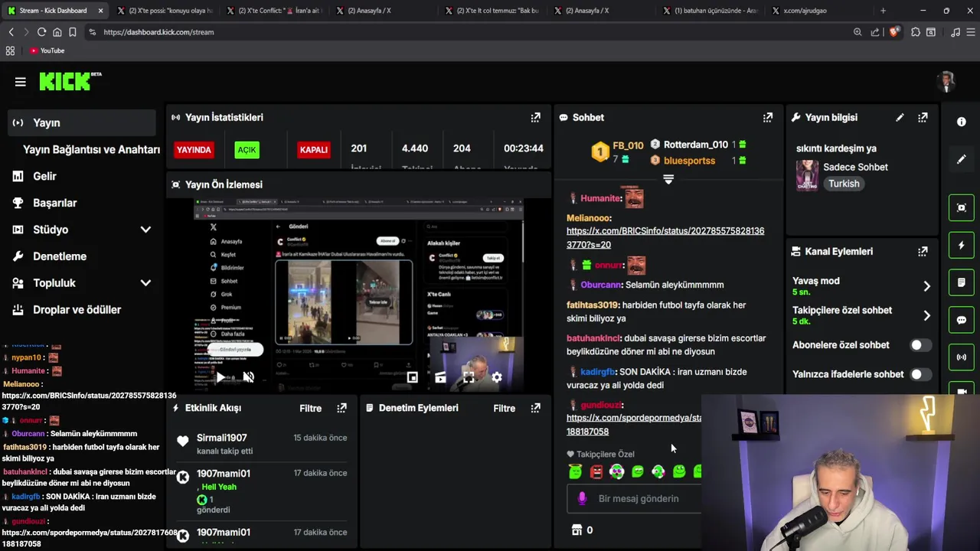Click the browser address bar URL
The width and height of the screenshot is (980, 551).
[x=158, y=32]
